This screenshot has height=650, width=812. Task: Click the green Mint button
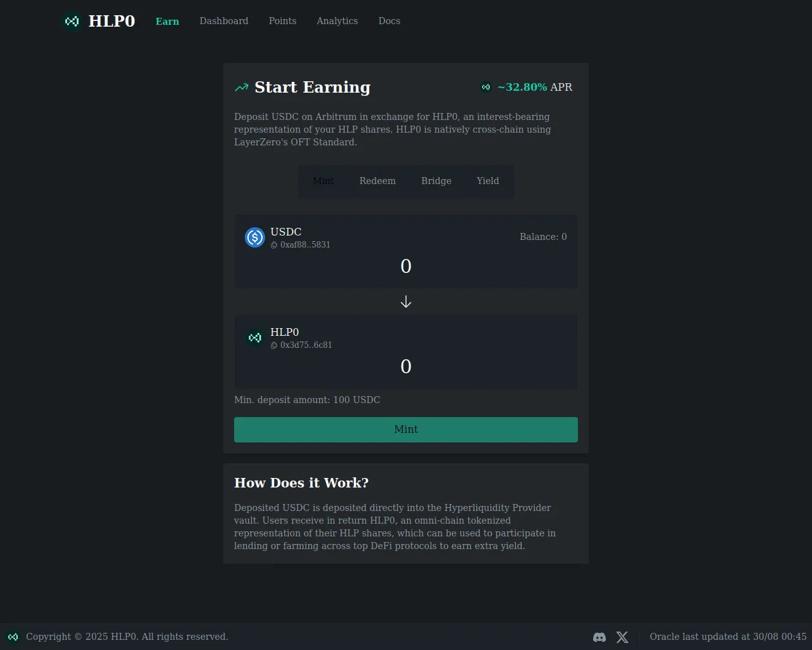coord(406,430)
